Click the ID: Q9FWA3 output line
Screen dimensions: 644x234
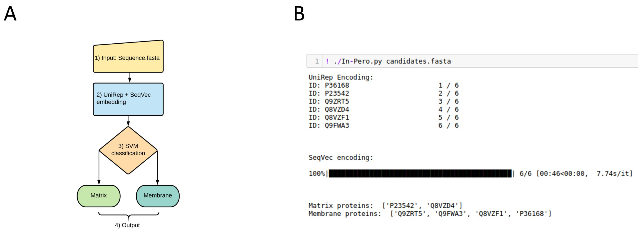coord(329,125)
